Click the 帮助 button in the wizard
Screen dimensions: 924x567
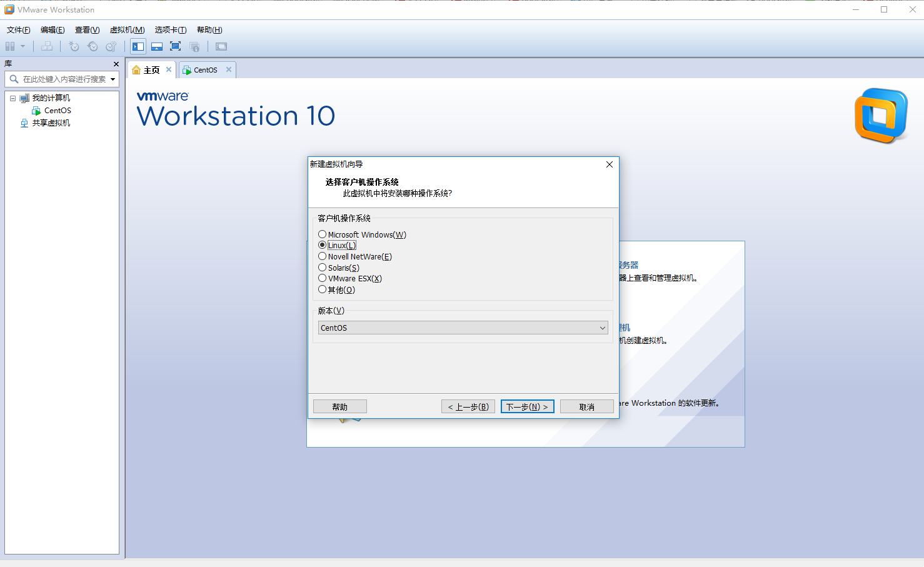tap(340, 407)
